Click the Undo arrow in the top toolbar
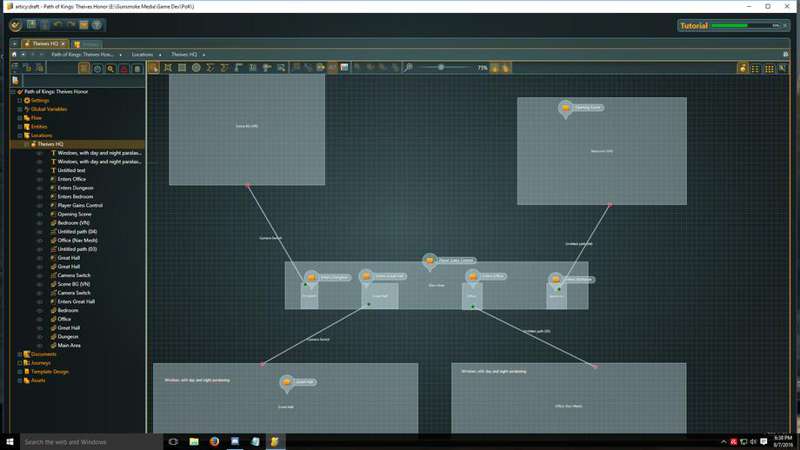800x450 pixels. point(58,24)
